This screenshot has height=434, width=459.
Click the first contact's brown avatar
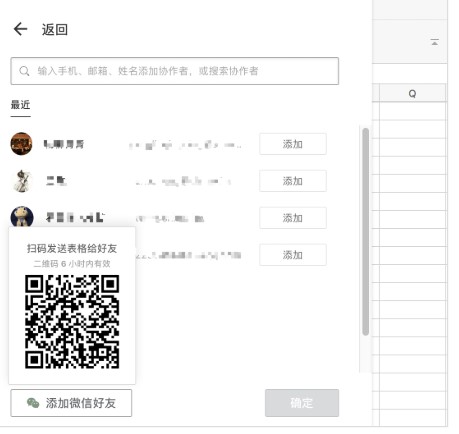point(21,144)
